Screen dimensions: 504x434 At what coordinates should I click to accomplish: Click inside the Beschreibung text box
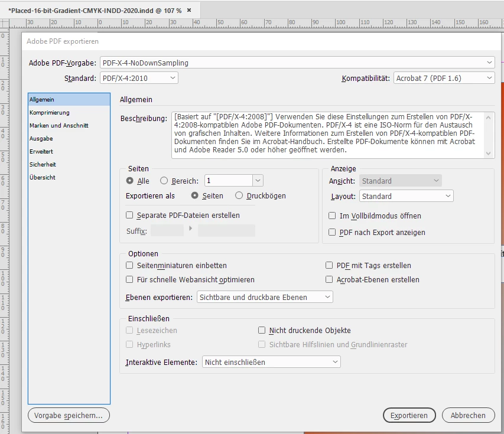click(328, 135)
